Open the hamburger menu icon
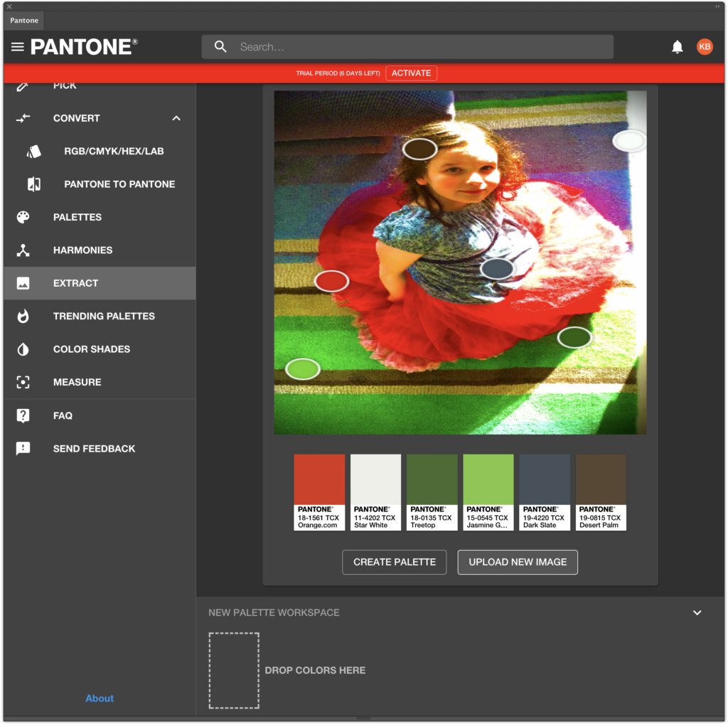 pyautogui.click(x=18, y=47)
